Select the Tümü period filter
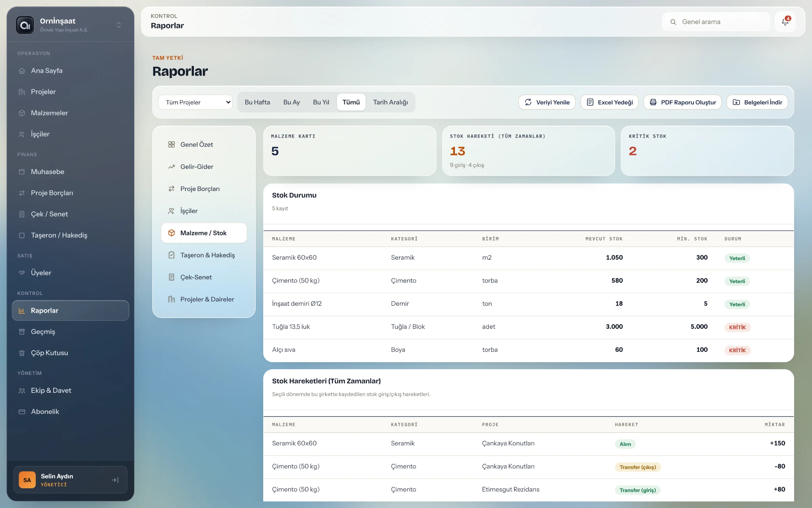Screen dimensions: 812x508 tap(351, 102)
